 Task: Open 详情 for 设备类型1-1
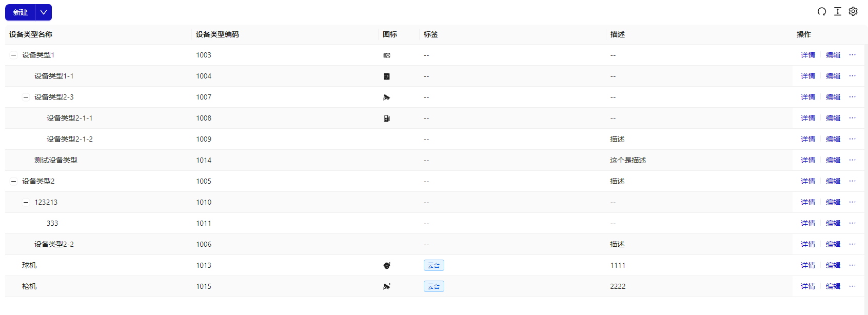coord(808,76)
